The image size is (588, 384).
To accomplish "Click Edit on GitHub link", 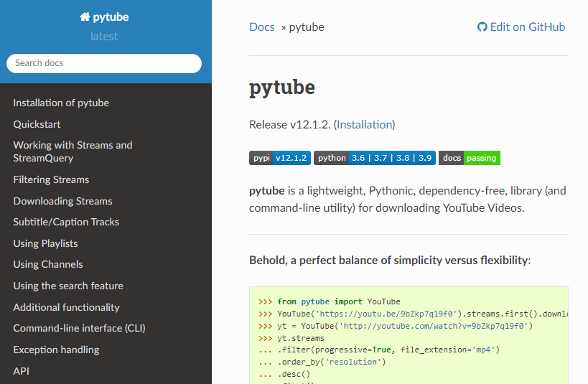I will point(521,27).
